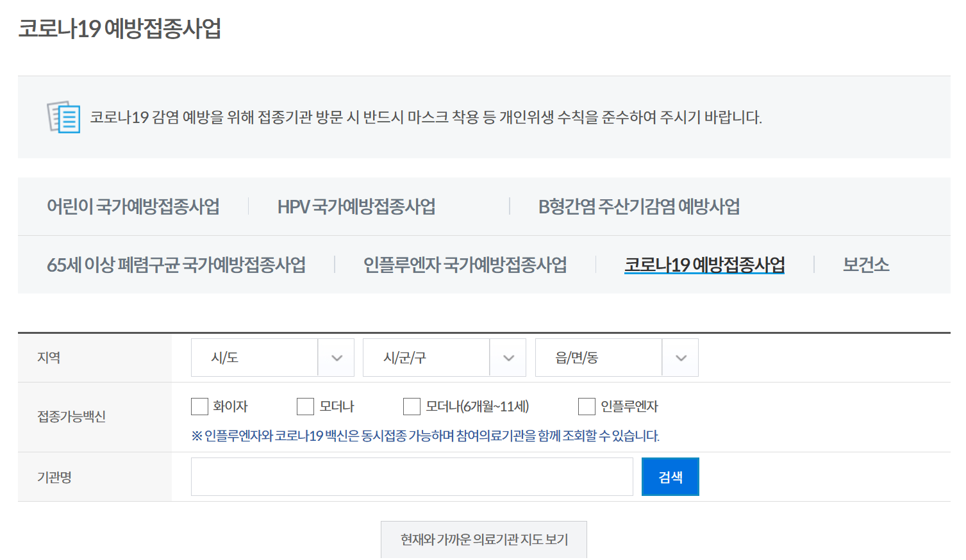This screenshot has height=560, width=966.
Task: Enable the 인플루엔자 vaccine checkbox
Action: (x=587, y=406)
